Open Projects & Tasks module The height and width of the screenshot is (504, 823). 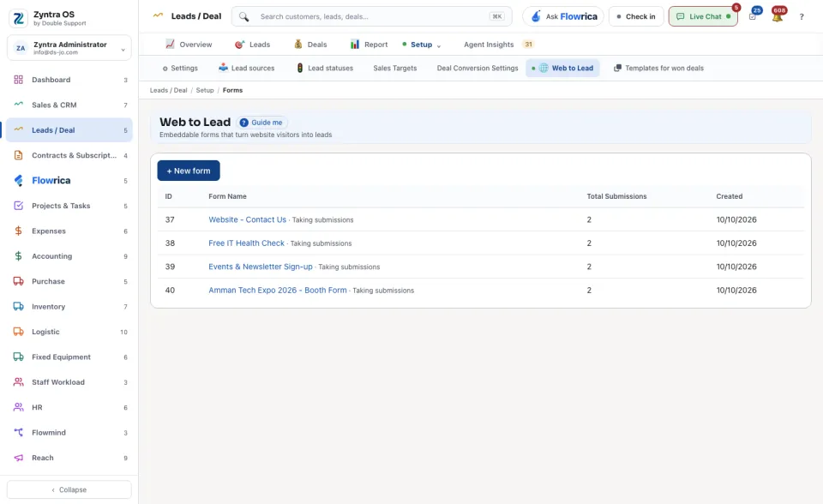(69, 206)
